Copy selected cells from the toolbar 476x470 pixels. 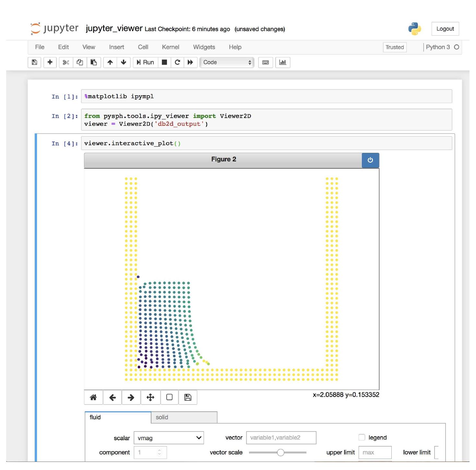80,62
